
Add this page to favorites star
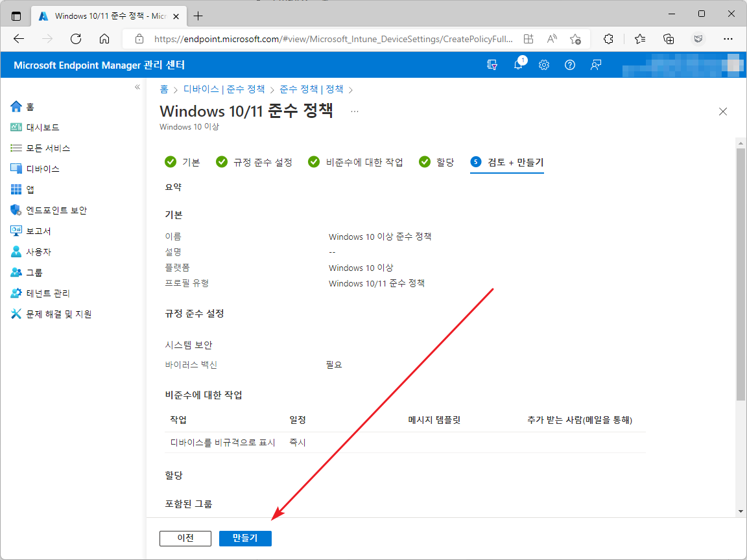coord(576,39)
